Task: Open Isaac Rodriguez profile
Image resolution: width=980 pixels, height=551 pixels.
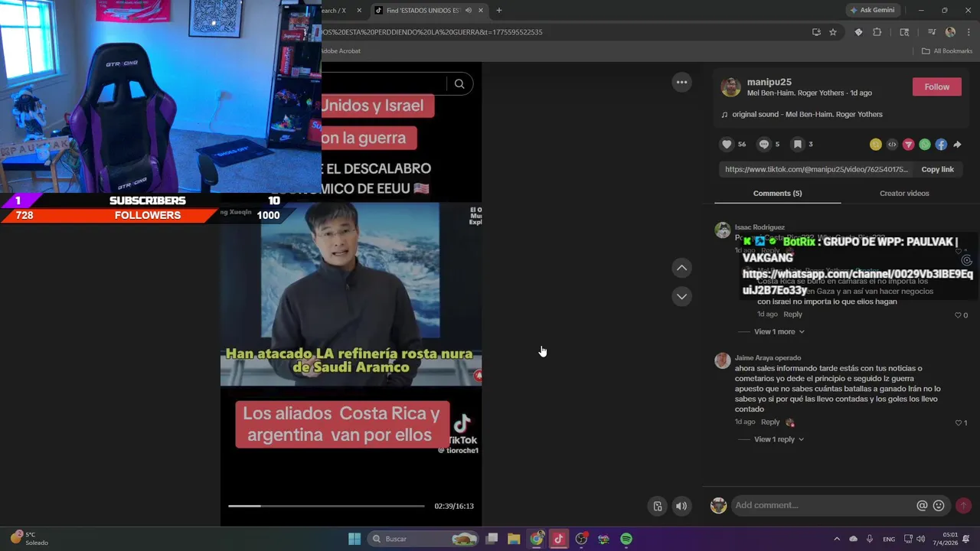Action: pos(759,227)
